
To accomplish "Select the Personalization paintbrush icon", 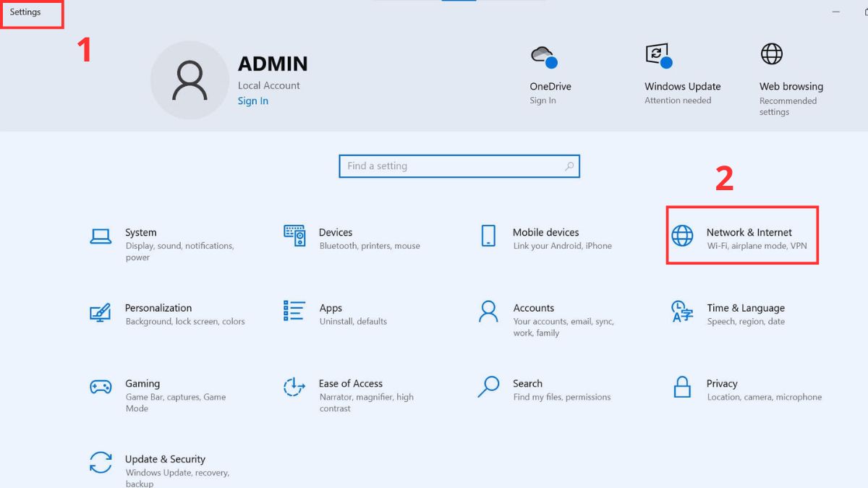I will 101,312.
